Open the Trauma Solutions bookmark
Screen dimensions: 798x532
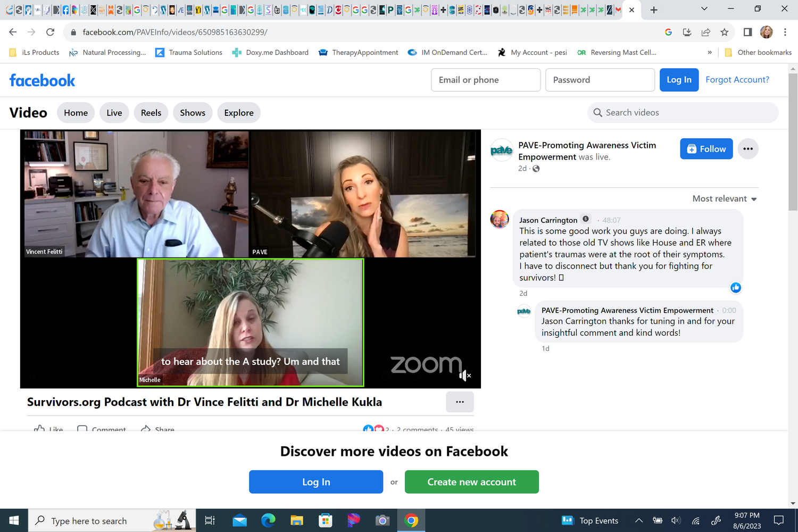point(189,53)
